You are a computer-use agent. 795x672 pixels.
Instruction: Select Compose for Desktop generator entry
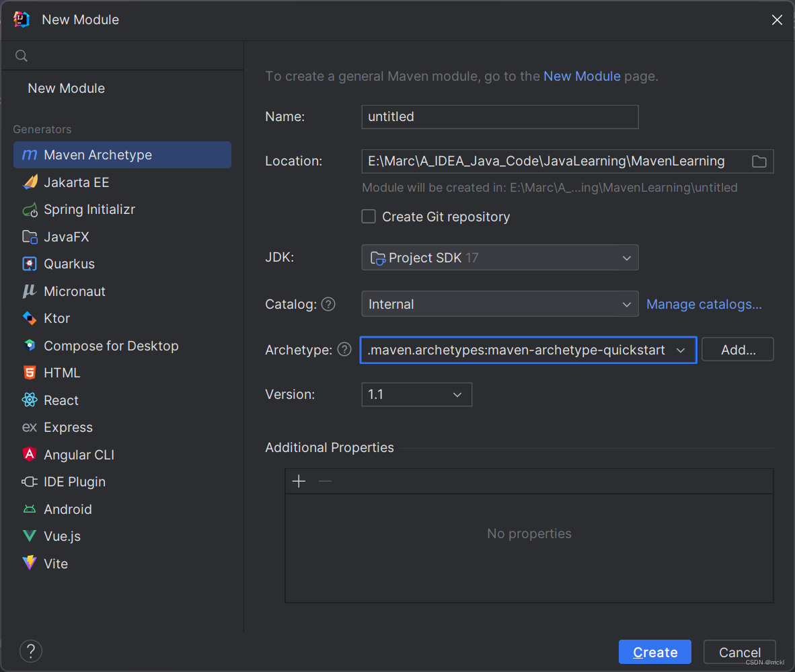[122, 345]
